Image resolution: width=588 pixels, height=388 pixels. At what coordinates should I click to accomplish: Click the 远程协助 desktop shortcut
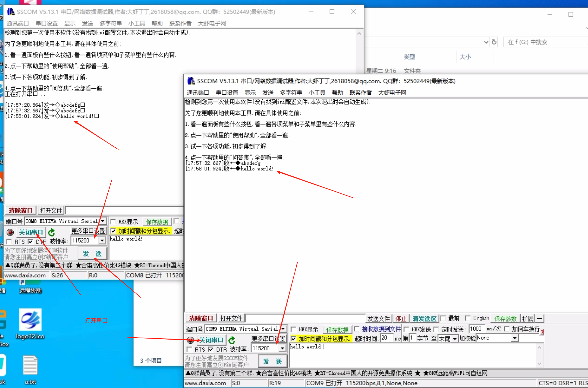[30, 287]
